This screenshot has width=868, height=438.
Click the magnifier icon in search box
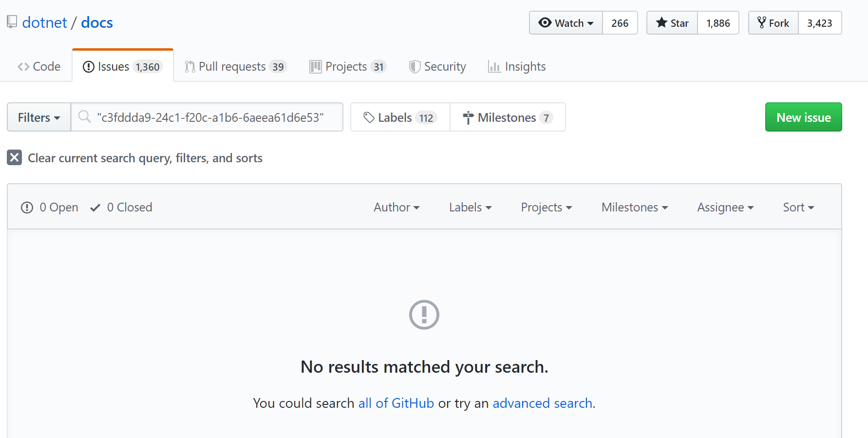pos(85,117)
